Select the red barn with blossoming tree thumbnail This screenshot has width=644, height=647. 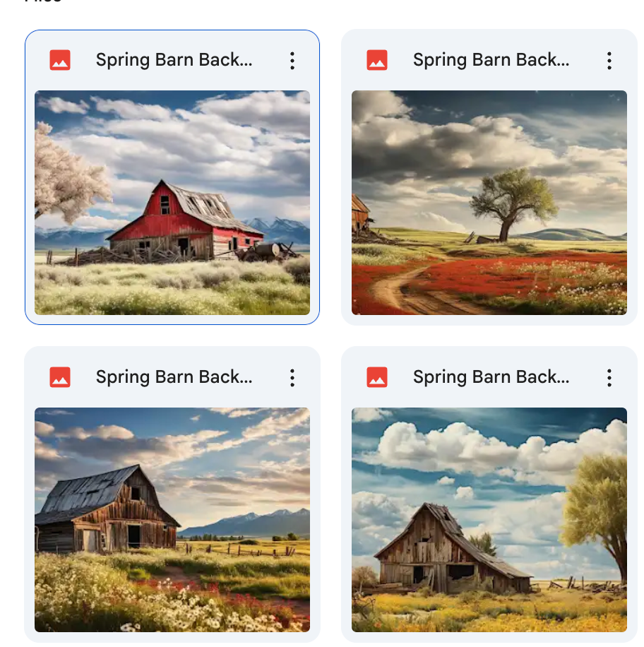[172, 203]
